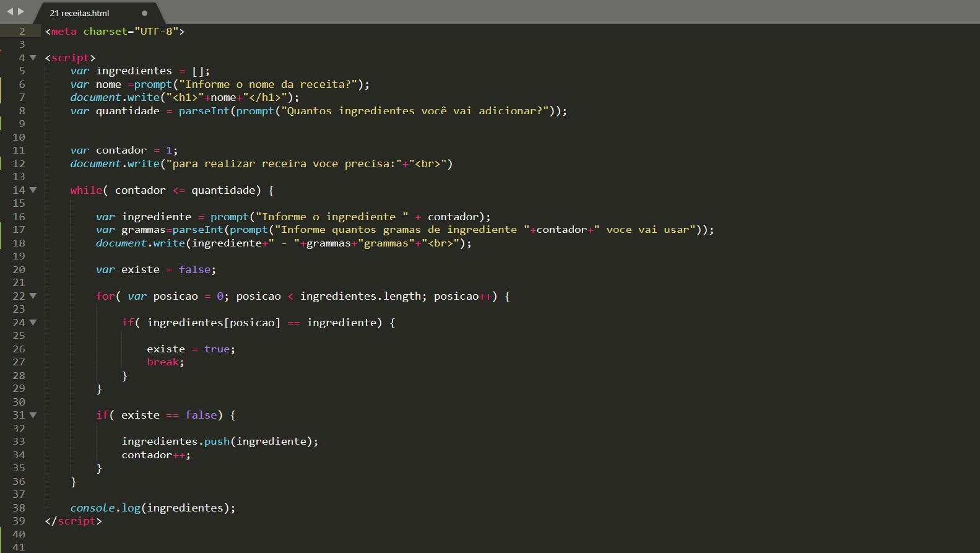Collapse the if existe fold at line 31
This screenshot has height=553, width=980.
click(x=33, y=415)
